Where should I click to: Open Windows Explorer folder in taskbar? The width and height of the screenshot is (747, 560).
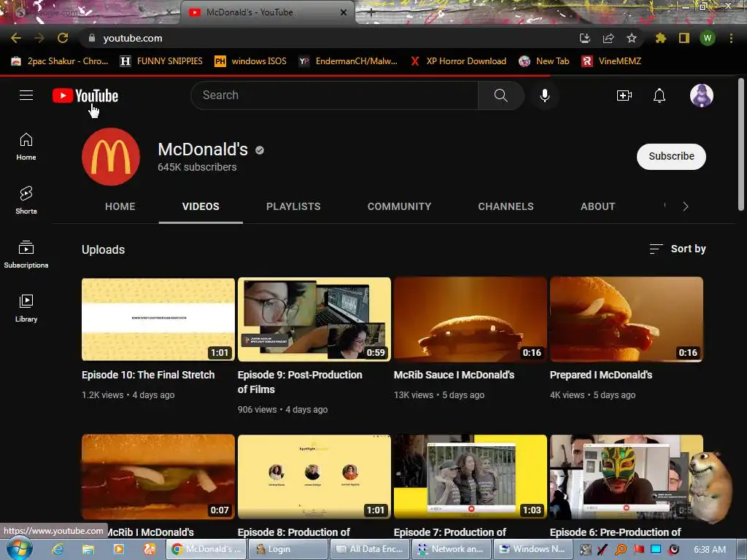pyautogui.click(x=88, y=550)
